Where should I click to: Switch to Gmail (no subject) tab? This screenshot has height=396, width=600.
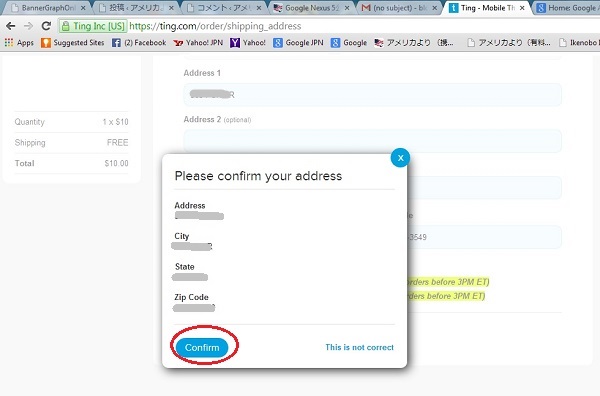point(398,8)
